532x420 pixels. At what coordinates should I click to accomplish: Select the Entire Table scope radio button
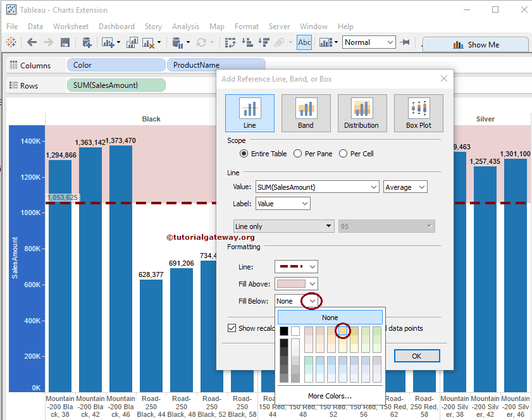(x=244, y=154)
